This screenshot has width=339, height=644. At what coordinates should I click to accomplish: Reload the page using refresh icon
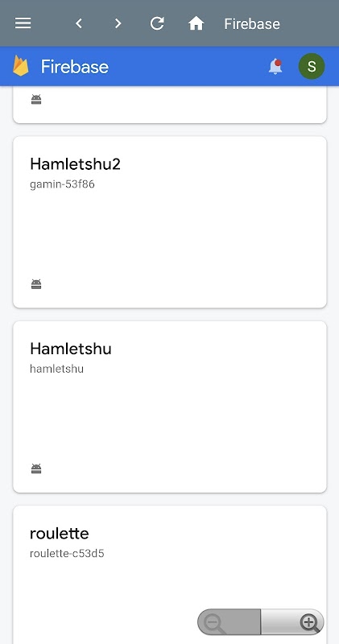point(157,23)
